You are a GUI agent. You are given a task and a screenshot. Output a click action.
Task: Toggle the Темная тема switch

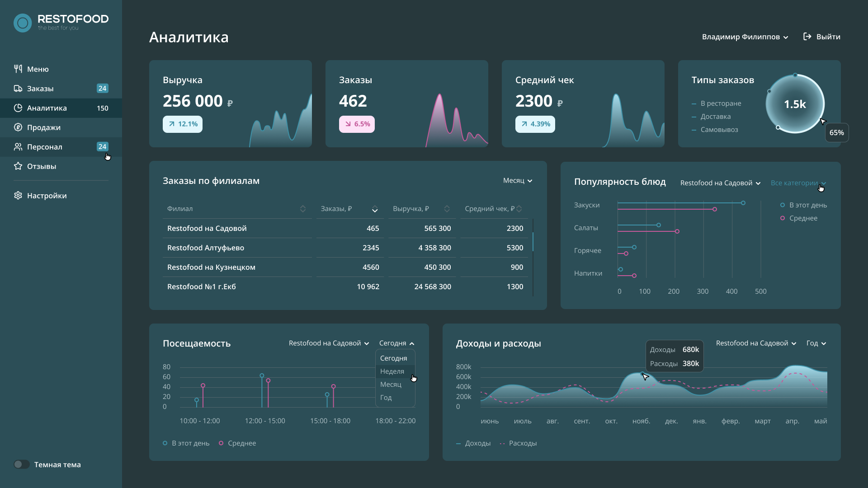pyautogui.click(x=21, y=465)
